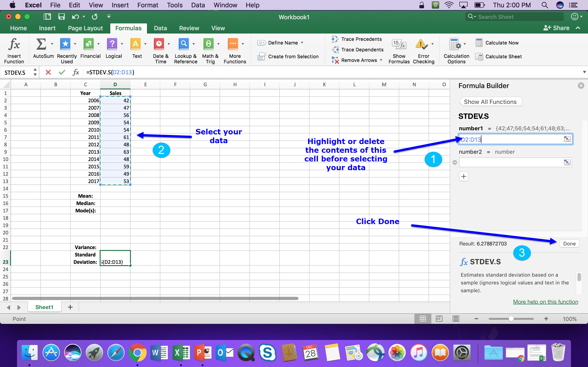Open Calculation Options dropdown arrow

465,44
